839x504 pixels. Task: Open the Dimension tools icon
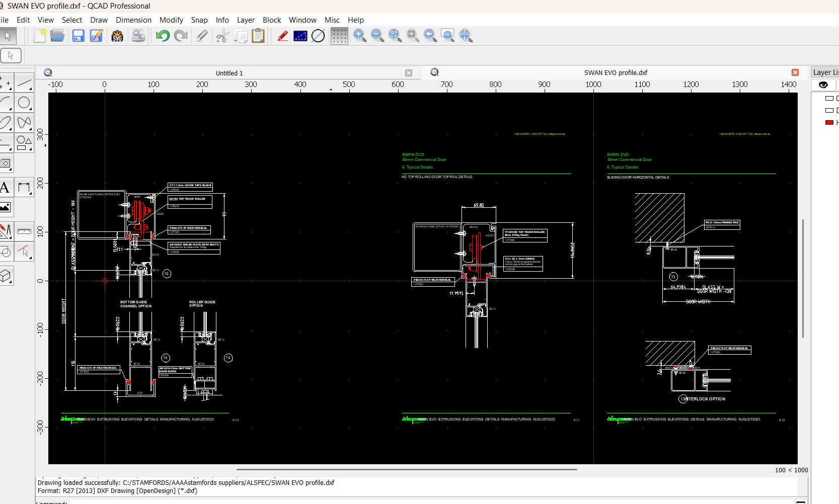tap(24, 188)
